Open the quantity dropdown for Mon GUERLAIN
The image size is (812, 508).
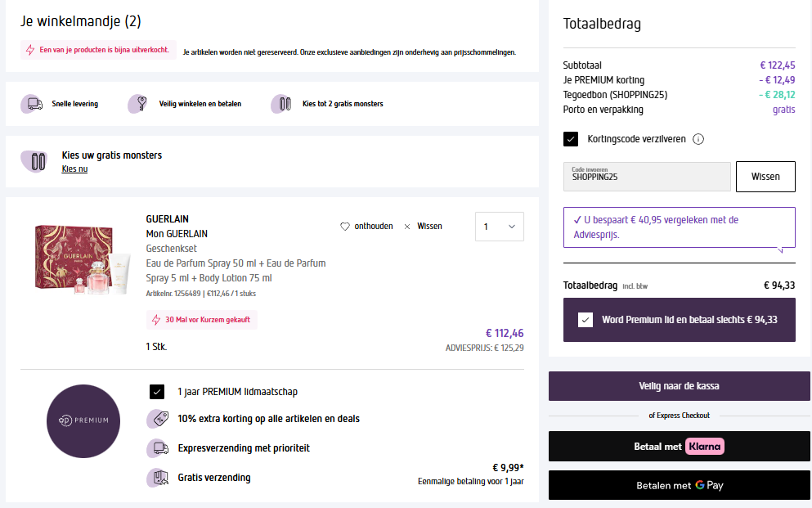point(500,227)
